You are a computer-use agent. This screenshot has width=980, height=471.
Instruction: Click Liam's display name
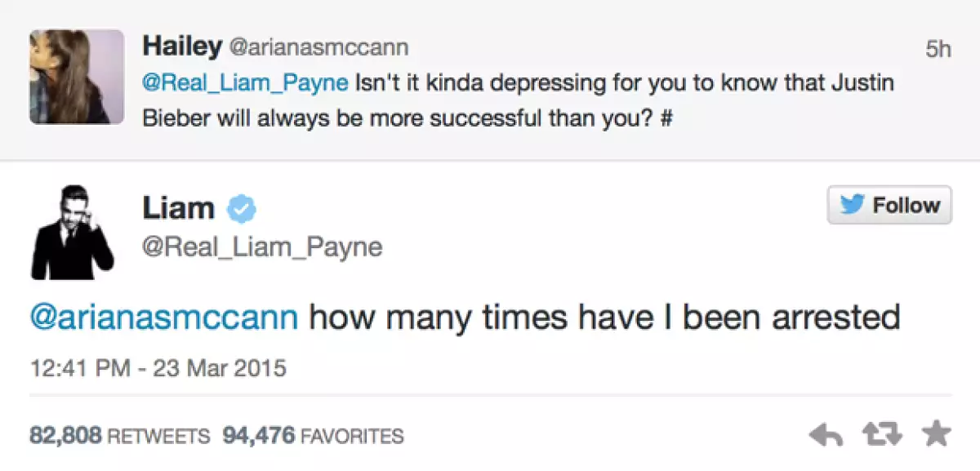(178, 208)
